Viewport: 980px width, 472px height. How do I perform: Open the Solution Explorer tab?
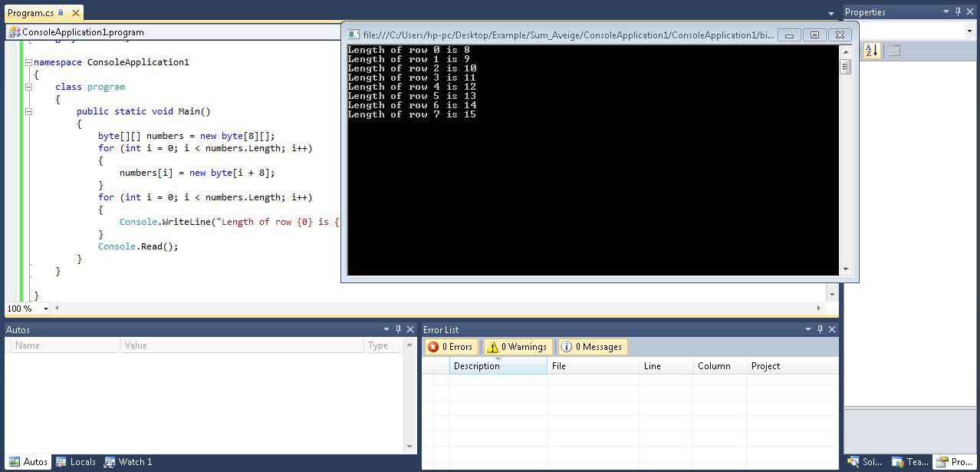pos(864,462)
